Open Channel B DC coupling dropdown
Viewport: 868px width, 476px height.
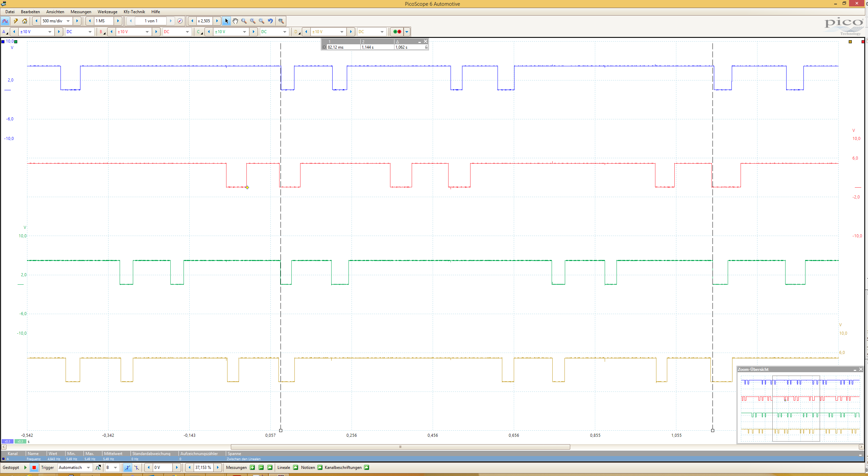click(x=187, y=32)
